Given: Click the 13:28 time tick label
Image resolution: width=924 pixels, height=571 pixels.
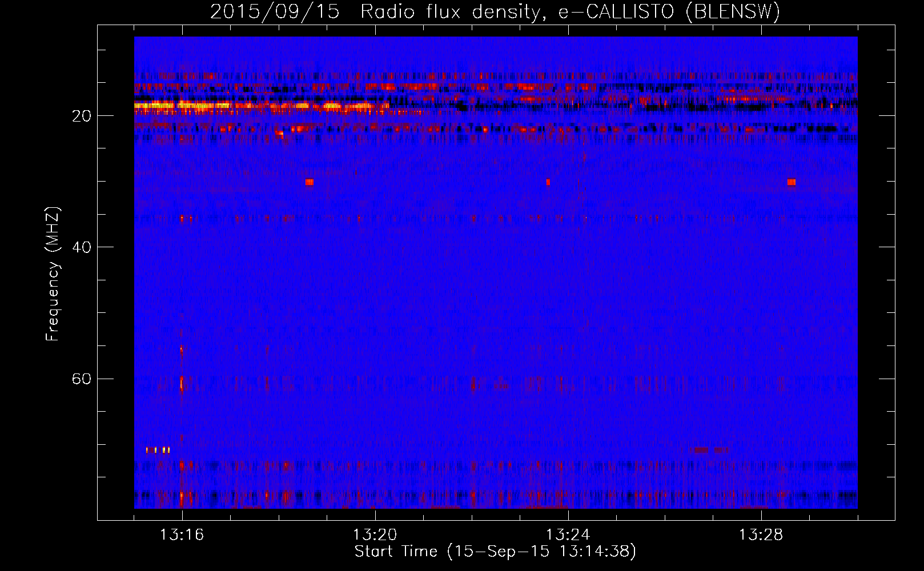Looking at the screenshot, I should tap(761, 535).
